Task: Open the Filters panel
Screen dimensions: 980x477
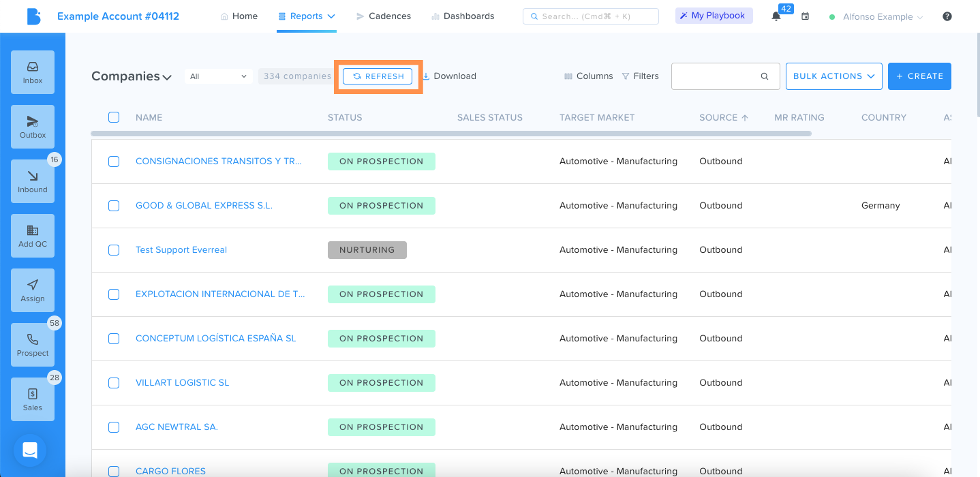Action: tap(641, 76)
